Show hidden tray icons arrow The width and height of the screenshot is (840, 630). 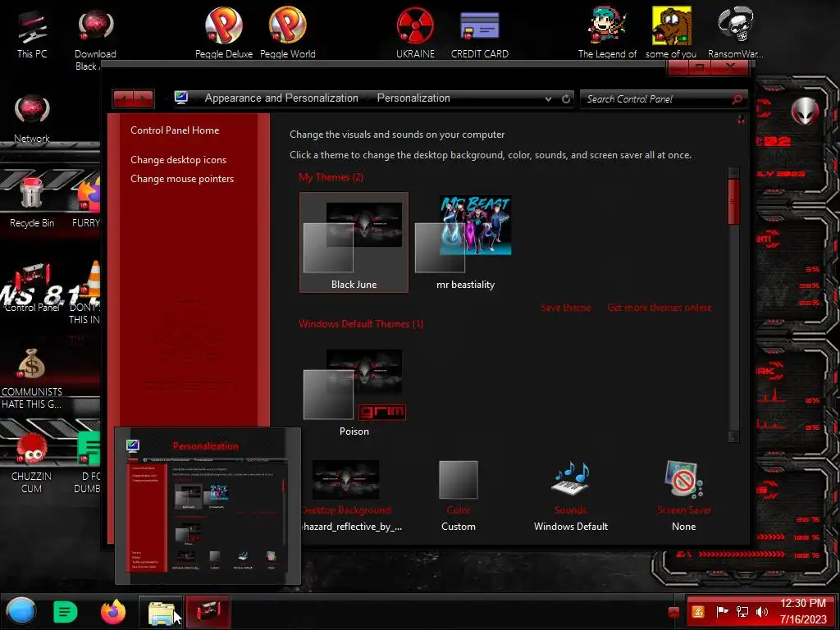click(x=674, y=612)
